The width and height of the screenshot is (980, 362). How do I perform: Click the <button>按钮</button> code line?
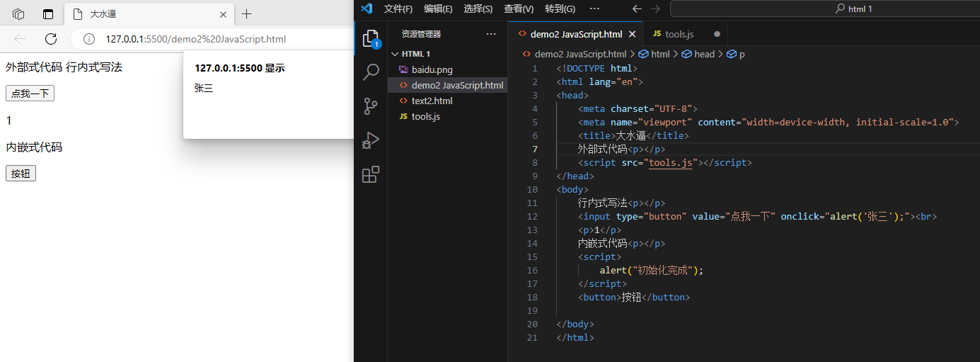pos(634,298)
